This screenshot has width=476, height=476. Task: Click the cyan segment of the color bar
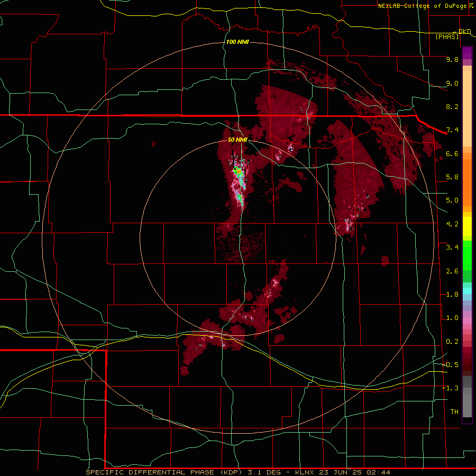coord(467,291)
